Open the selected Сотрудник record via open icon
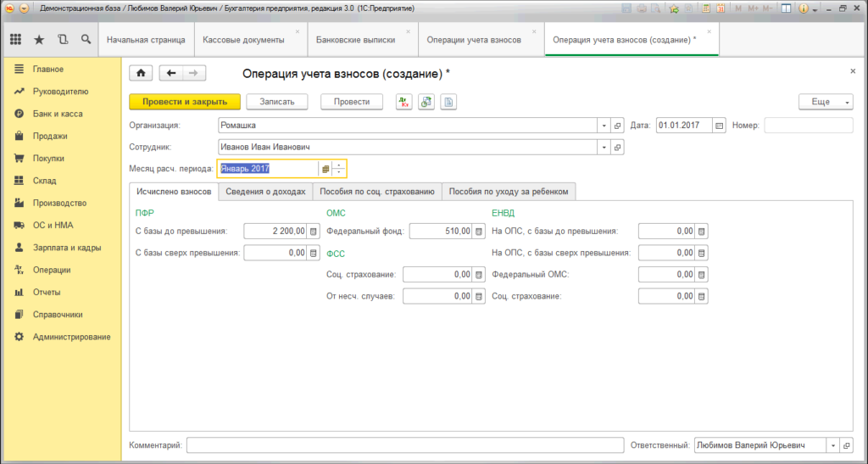Viewport: 868px width, 464px height. [618, 147]
